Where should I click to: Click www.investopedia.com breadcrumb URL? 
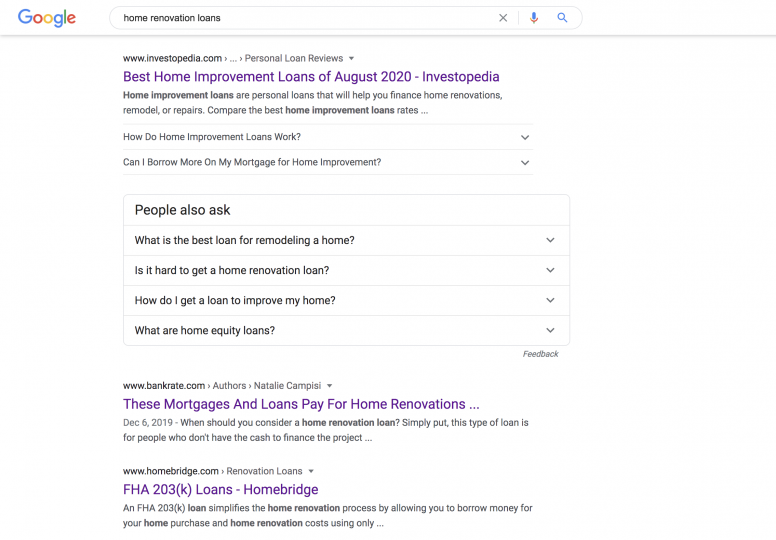tap(171, 59)
